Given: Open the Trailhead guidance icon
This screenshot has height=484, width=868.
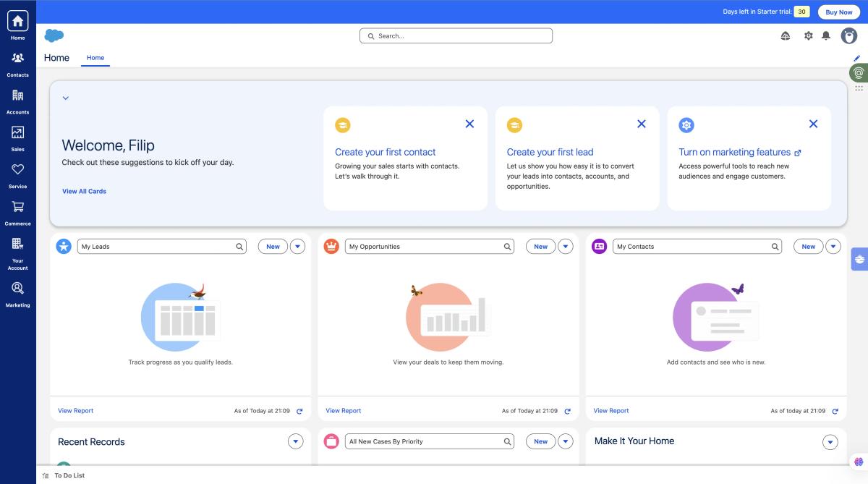Looking at the screenshot, I should (x=786, y=35).
